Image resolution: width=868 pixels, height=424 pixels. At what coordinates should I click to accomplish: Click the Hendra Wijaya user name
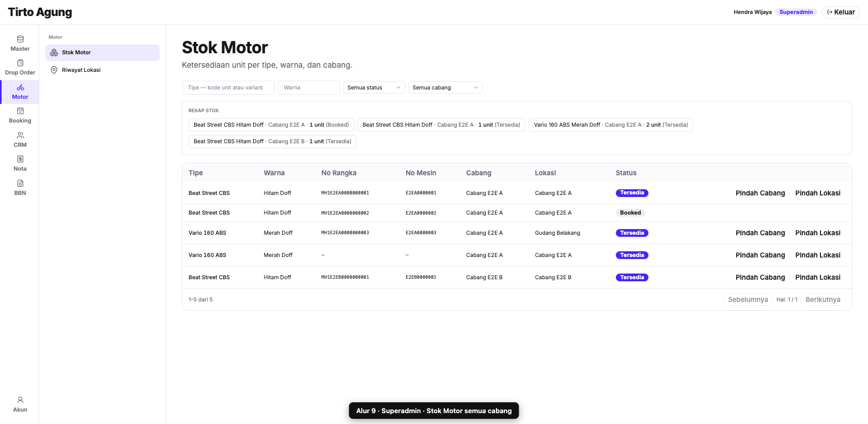[x=753, y=12]
